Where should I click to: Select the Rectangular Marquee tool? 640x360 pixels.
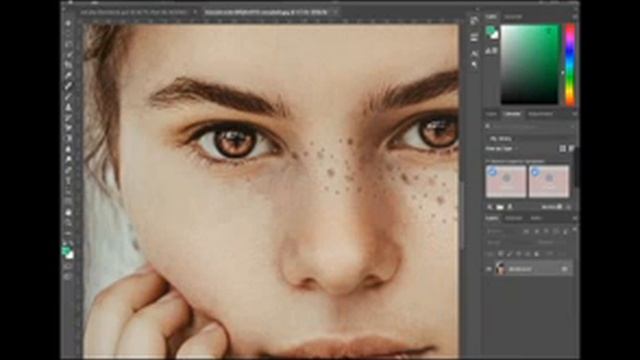coord(68,34)
